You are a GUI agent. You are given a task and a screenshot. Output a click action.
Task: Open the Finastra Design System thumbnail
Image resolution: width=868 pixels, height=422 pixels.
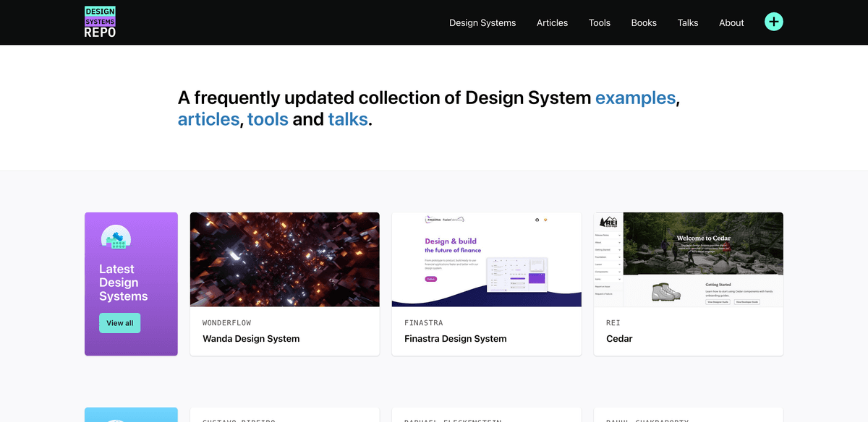pos(487,259)
